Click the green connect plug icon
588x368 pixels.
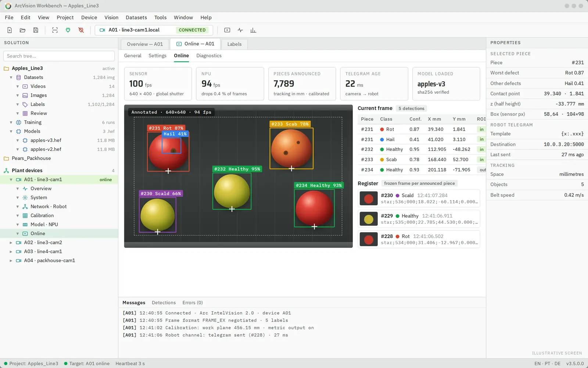(x=68, y=30)
